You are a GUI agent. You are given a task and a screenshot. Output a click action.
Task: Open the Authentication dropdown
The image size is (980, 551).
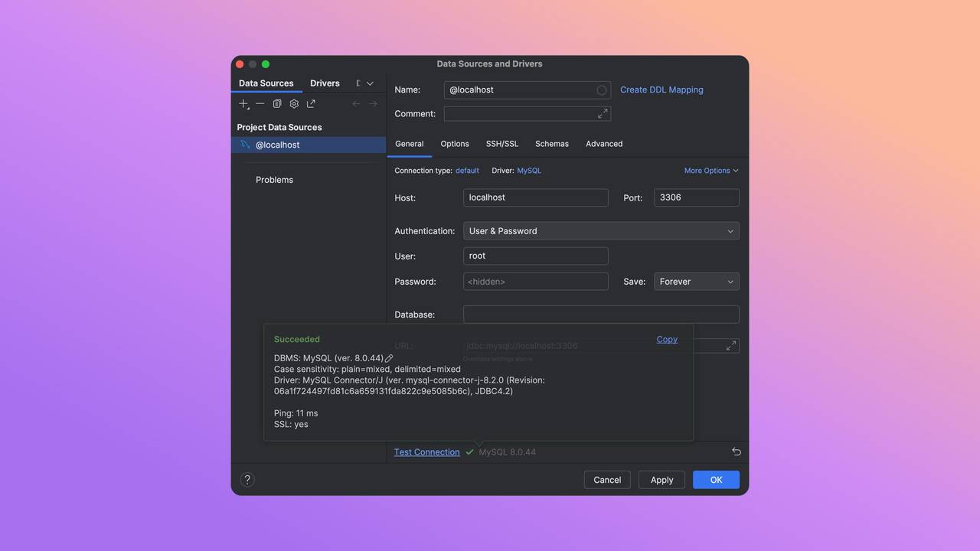[x=600, y=230]
